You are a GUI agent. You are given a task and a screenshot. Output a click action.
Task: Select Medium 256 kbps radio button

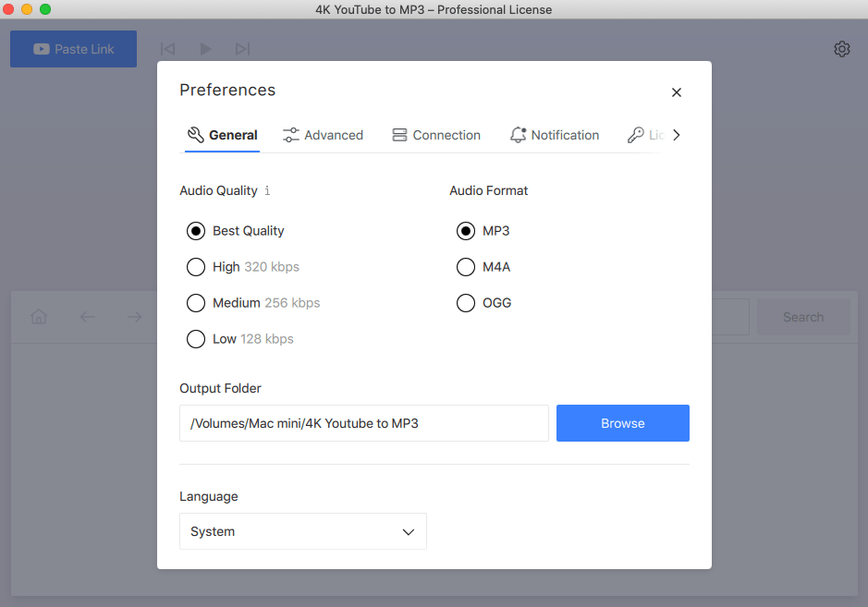(x=195, y=303)
